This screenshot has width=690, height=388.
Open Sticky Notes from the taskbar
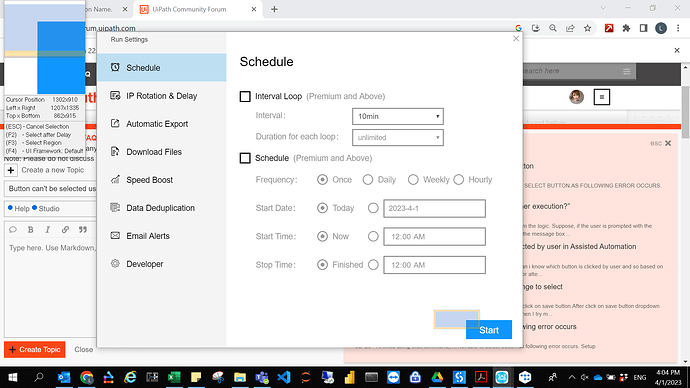point(196,377)
